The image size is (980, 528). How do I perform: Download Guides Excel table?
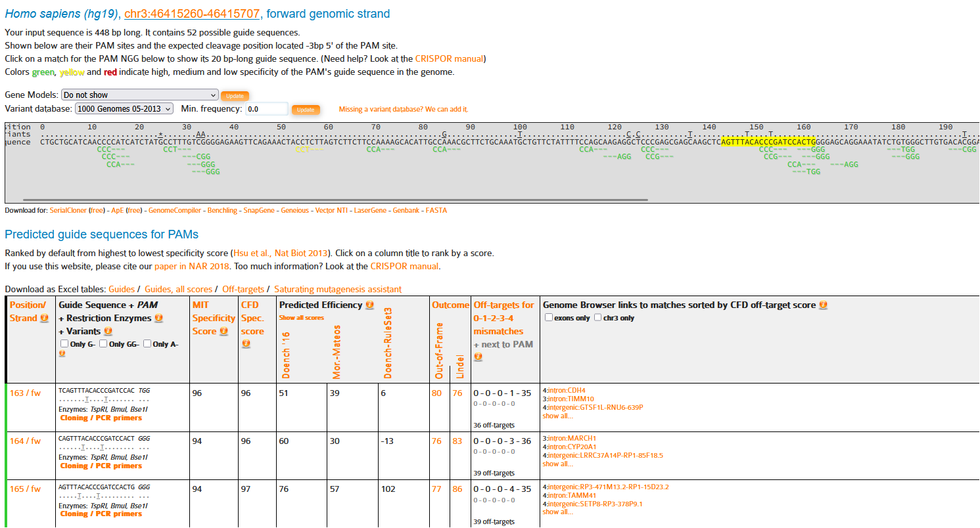tap(122, 289)
